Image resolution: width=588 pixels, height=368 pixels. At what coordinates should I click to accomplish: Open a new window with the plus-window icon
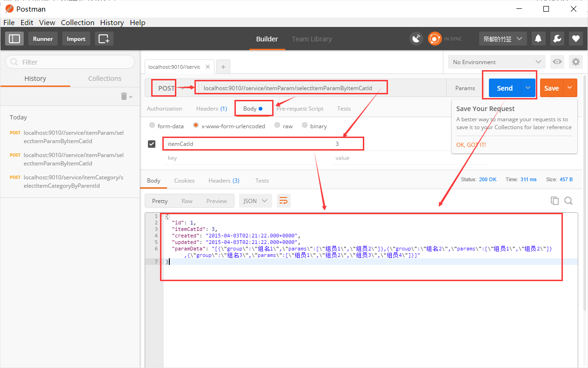104,39
